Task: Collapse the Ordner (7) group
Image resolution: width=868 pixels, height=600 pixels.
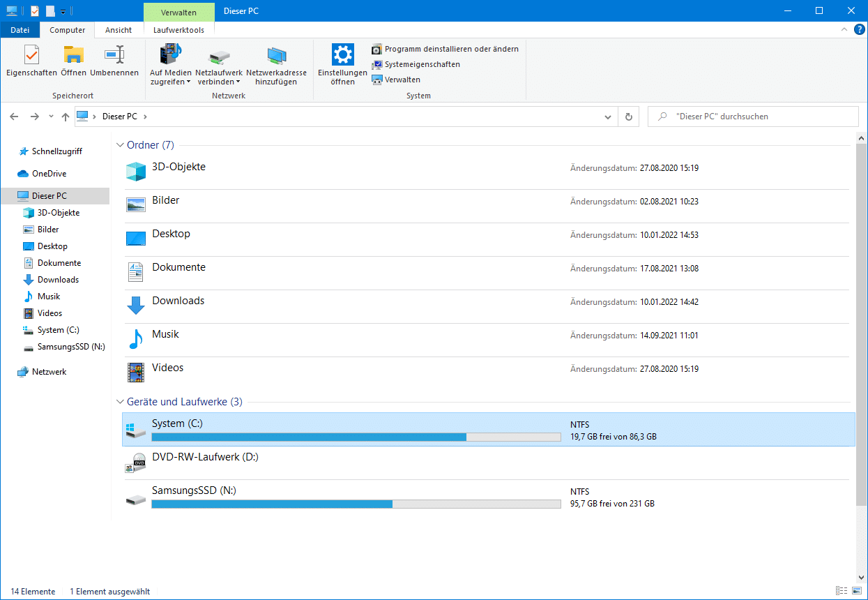Action: 120,145
